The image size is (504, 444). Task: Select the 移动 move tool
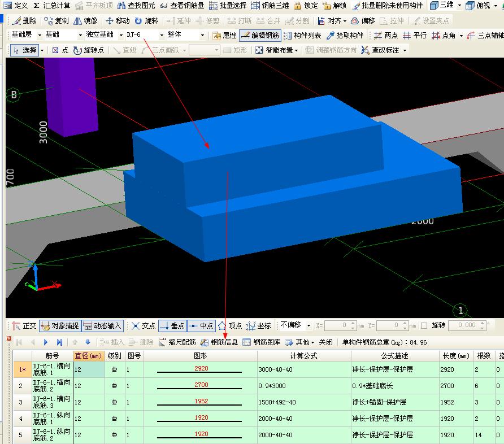point(118,21)
